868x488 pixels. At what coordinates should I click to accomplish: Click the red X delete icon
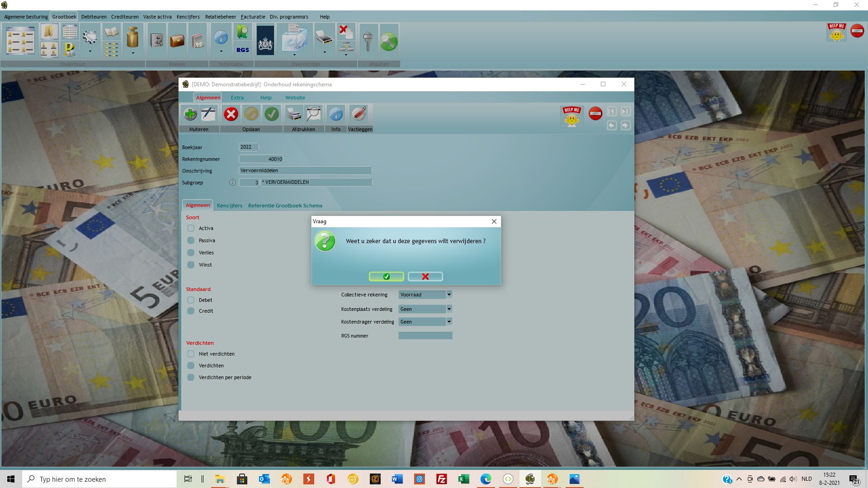(x=231, y=114)
